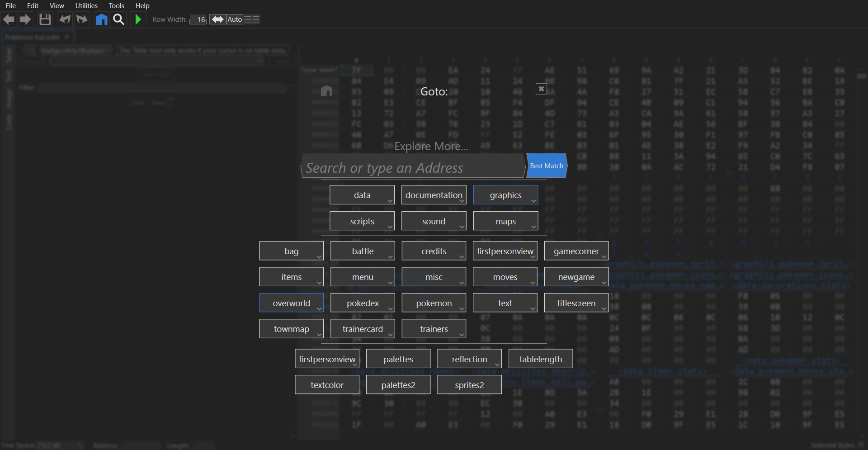Screen dimensions: 868x450
Task: Toggle the Auto row width option
Action: [235, 19]
